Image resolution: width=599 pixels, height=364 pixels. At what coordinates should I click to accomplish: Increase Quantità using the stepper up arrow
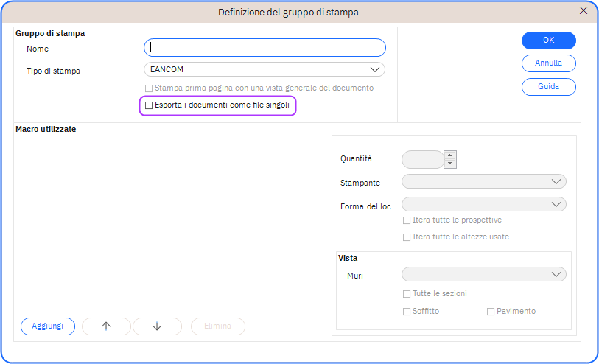(x=451, y=155)
